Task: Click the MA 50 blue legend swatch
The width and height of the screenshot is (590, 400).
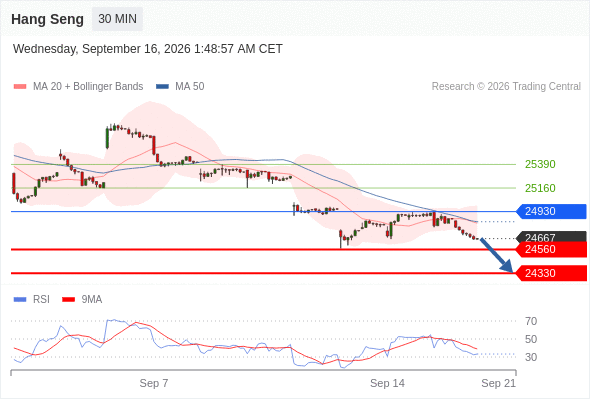Action: [162, 87]
